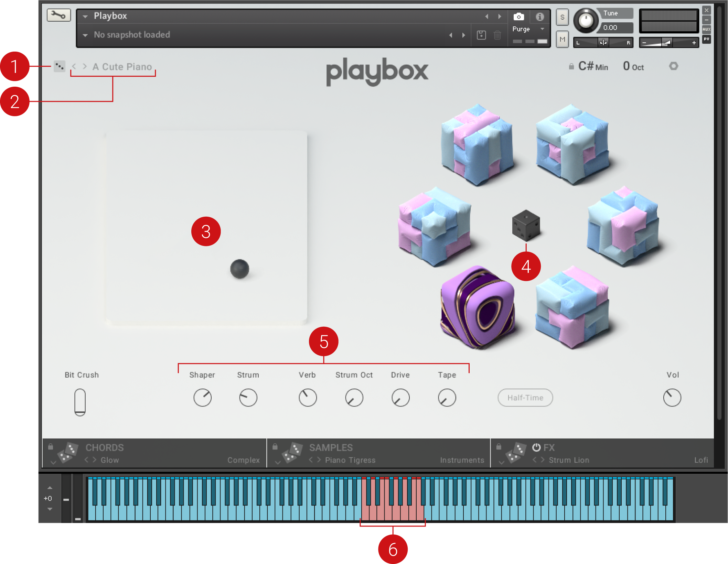Toggle the FX power button

click(536, 447)
